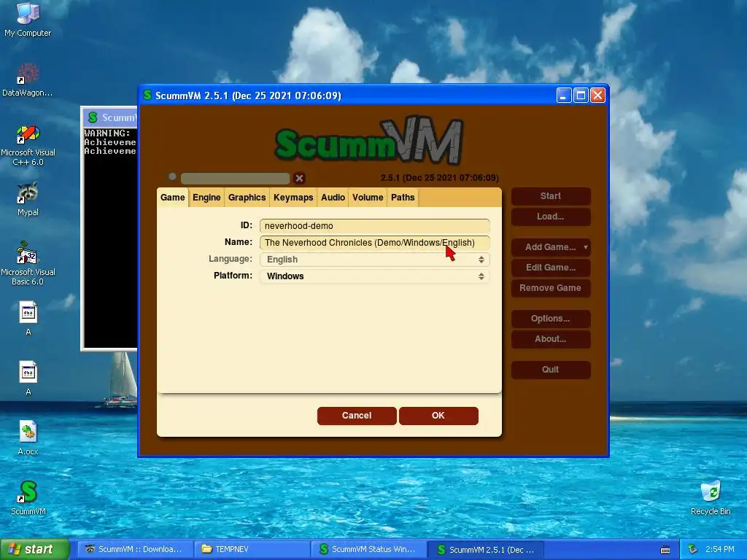The height and width of the screenshot is (560, 747).
Task: Go to the Paths tab
Action: tap(403, 197)
